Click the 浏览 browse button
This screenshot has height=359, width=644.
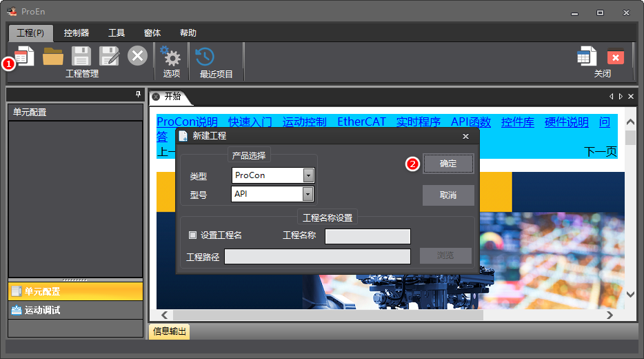[x=445, y=255]
